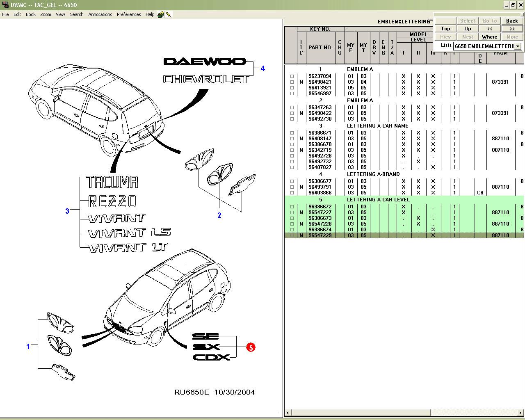
Task: Tick checkbox for part 96547228
Action: tap(292, 224)
